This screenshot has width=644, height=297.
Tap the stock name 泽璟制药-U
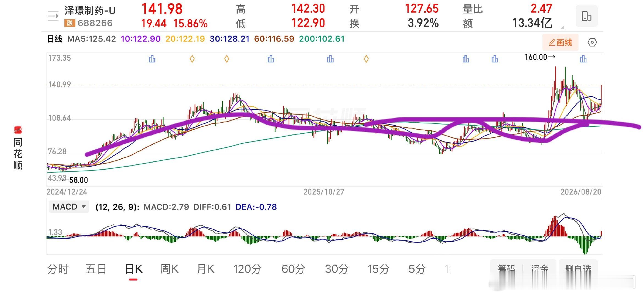tap(90, 11)
